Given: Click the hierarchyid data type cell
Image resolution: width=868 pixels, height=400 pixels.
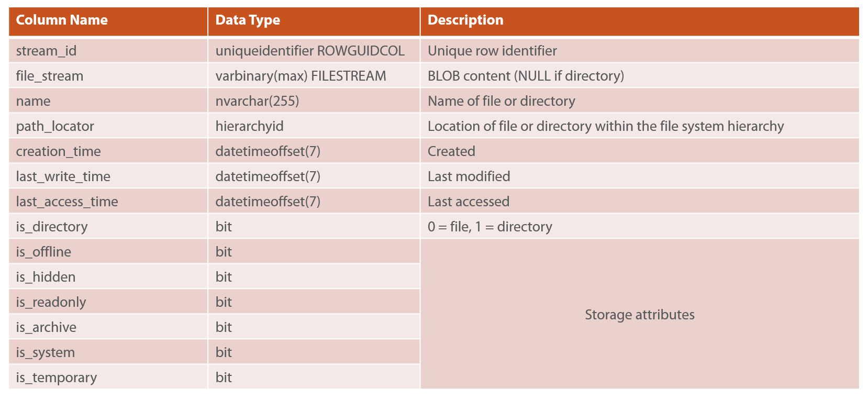Looking at the screenshot, I should pyautogui.click(x=314, y=126).
